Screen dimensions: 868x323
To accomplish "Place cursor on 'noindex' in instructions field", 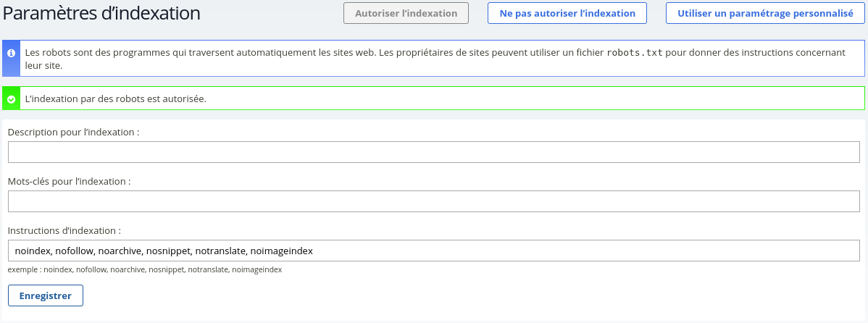I will [32, 251].
